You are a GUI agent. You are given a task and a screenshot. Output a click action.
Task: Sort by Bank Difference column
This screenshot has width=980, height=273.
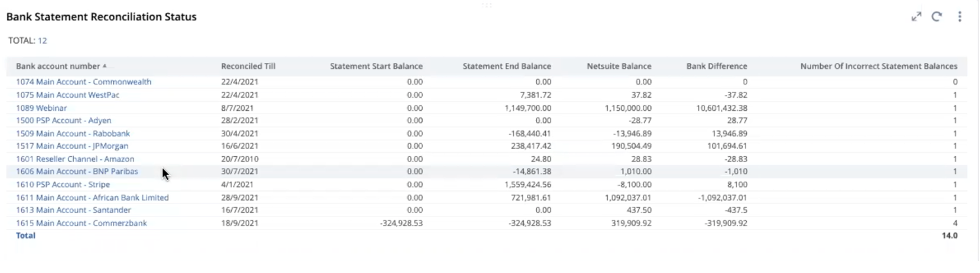717,66
